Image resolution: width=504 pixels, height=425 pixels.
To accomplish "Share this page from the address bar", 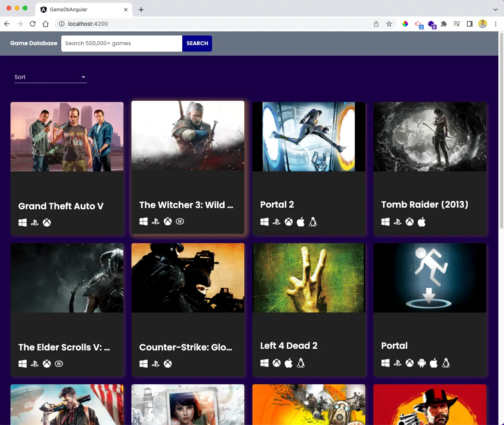I will 376,24.
